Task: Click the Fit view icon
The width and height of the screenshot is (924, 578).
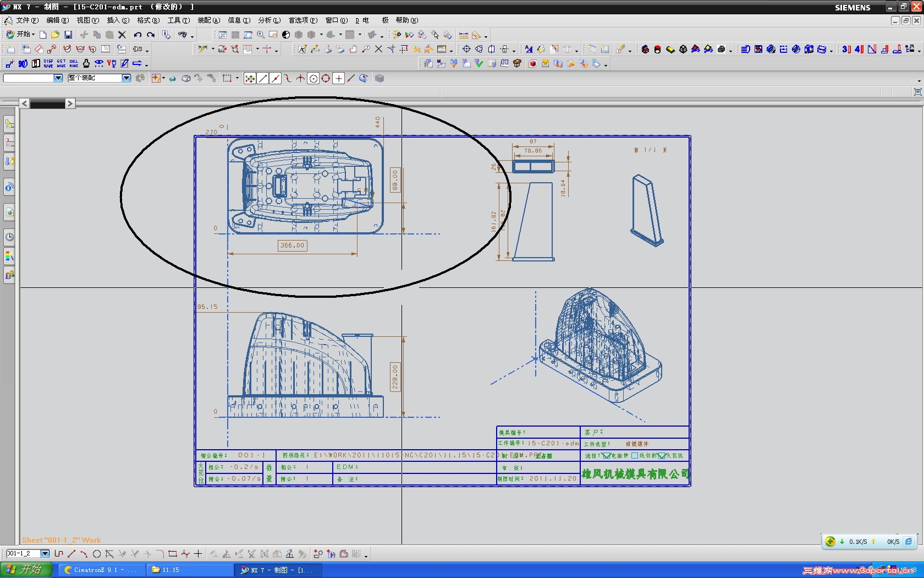Action: 223,35
